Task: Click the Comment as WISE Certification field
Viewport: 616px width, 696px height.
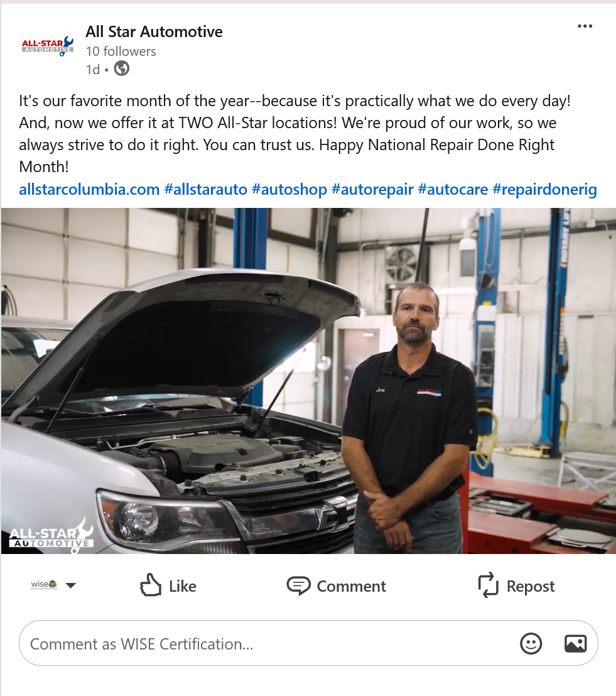Action: [266, 643]
